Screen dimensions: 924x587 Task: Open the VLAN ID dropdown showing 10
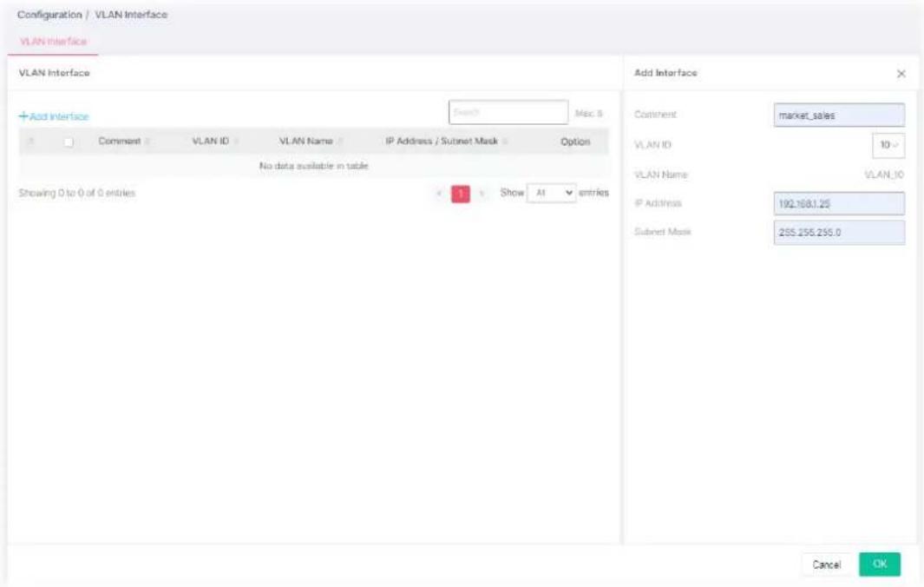[888, 145]
